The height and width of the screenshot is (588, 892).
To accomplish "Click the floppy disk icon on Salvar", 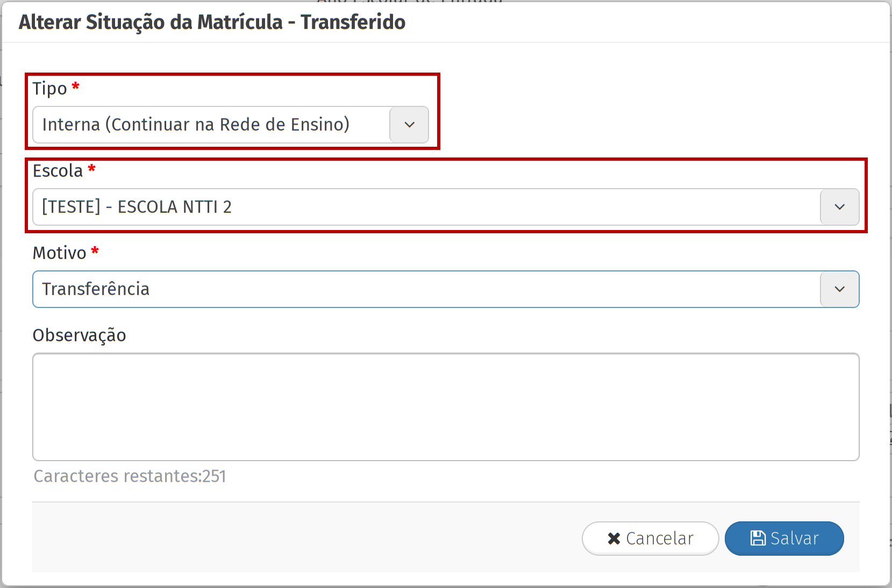I will point(758,538).
